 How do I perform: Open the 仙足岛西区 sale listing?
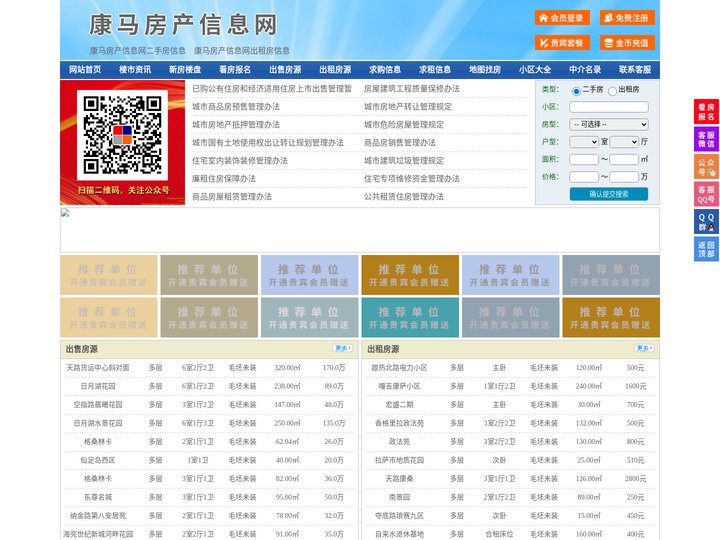[x=98, y=460]
